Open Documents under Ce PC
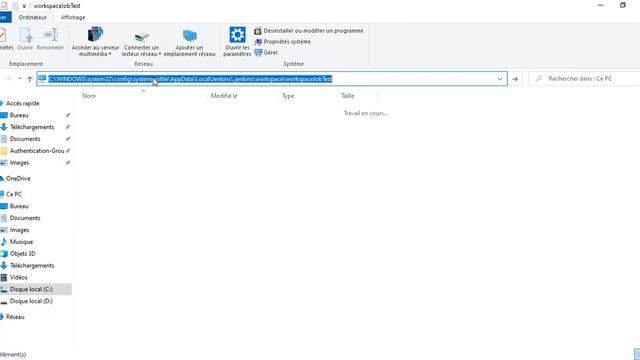 point(25,218)
